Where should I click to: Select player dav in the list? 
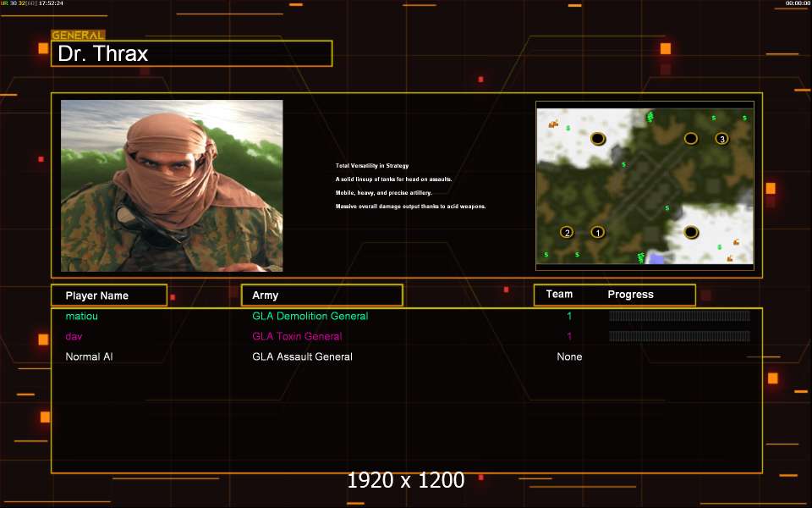coord(74,336)
